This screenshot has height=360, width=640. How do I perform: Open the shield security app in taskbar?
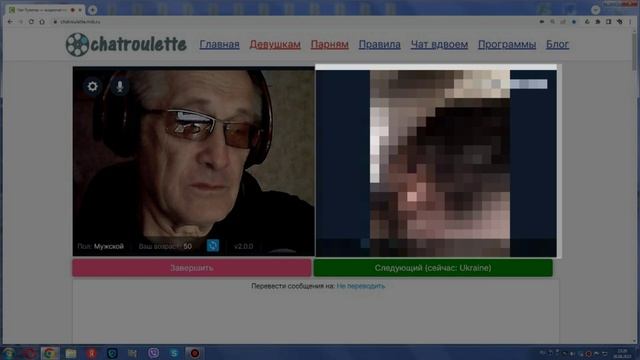pyautogui.click(x=112, y=353)
